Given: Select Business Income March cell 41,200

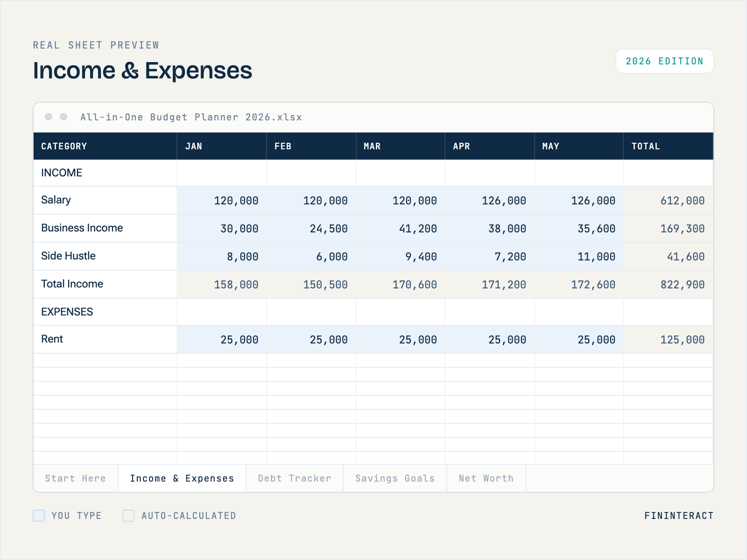Looking at the screenshot, I should point(401,228).
